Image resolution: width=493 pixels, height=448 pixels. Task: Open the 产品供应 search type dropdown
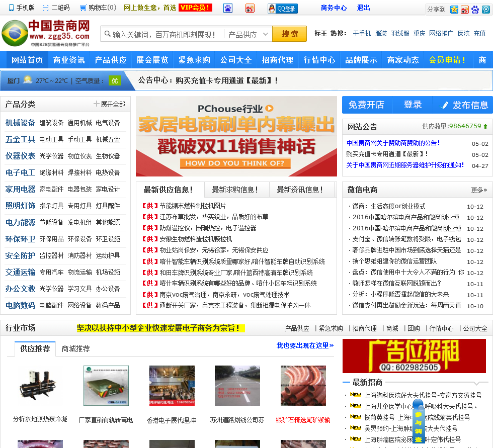pyautogui.click(x=248, y=34)
